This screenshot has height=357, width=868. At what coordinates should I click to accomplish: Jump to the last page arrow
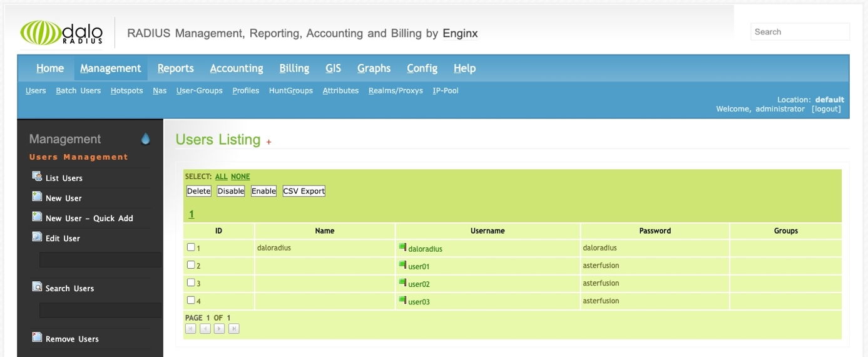tap(234, 329)
